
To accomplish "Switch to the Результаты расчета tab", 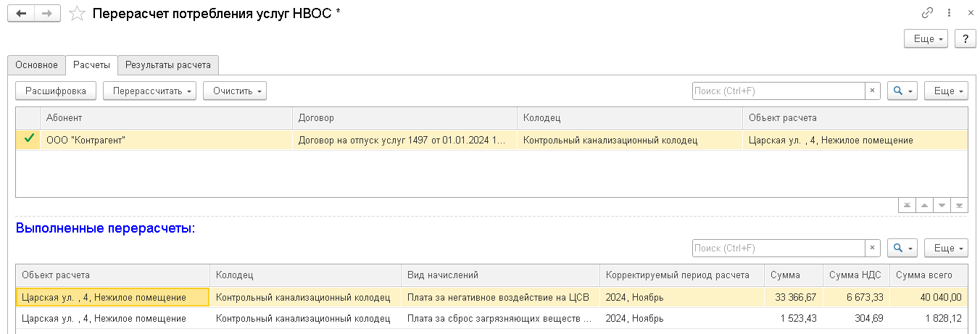I will coord(168,64).
